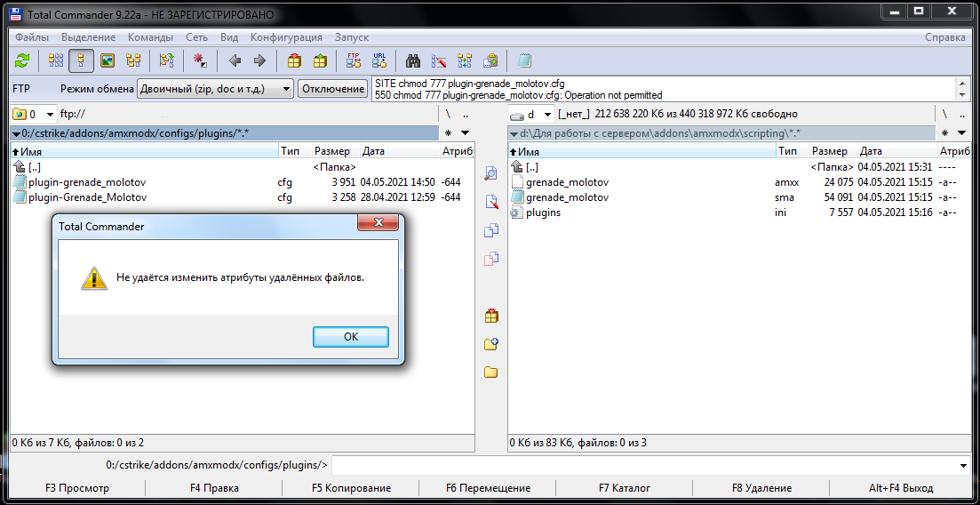Click the unpack files toolbar icon
The width and height of the screenshot is (980, 505).
tap(319, 60)
